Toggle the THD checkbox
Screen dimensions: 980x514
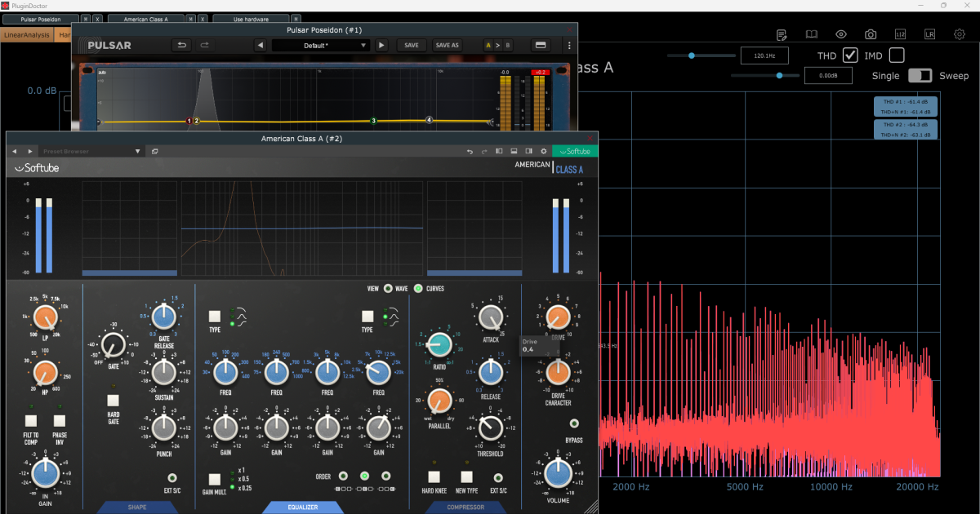pyautogui.click(x=850, y=55)
